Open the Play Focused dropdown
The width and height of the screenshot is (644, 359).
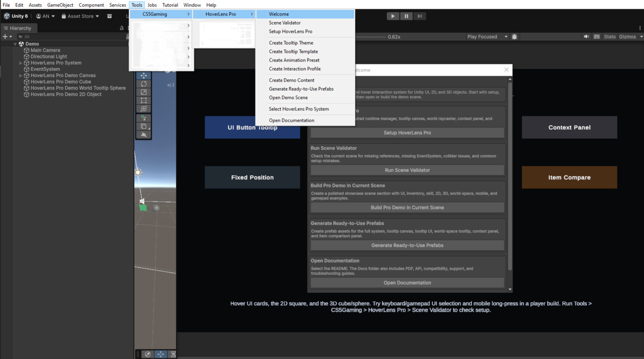coord(487,36)
